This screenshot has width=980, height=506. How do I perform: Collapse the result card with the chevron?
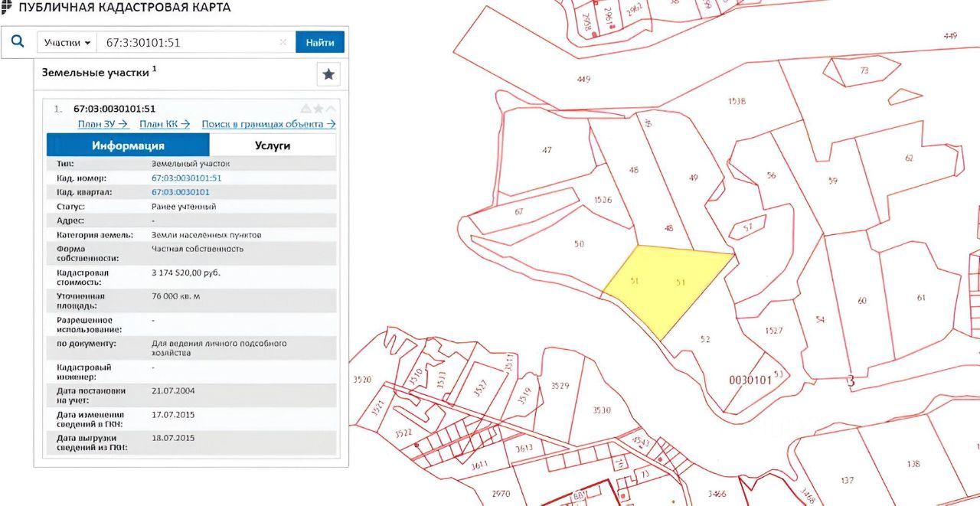(x=331, y=109)
